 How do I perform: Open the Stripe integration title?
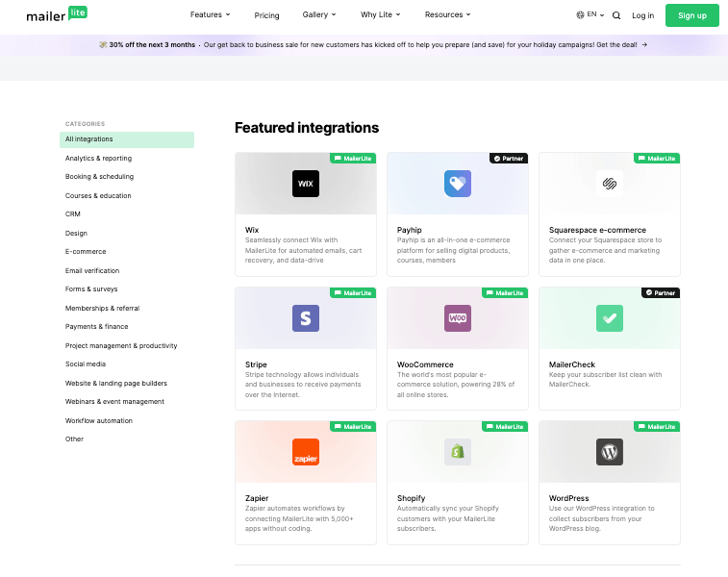point(256,364)
